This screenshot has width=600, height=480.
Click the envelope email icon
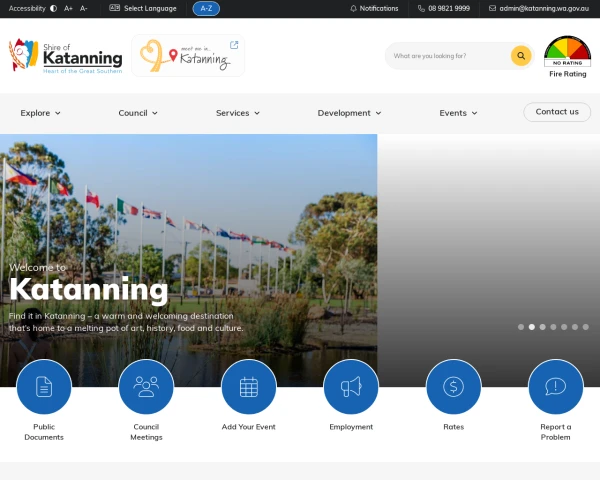(492, 8)
